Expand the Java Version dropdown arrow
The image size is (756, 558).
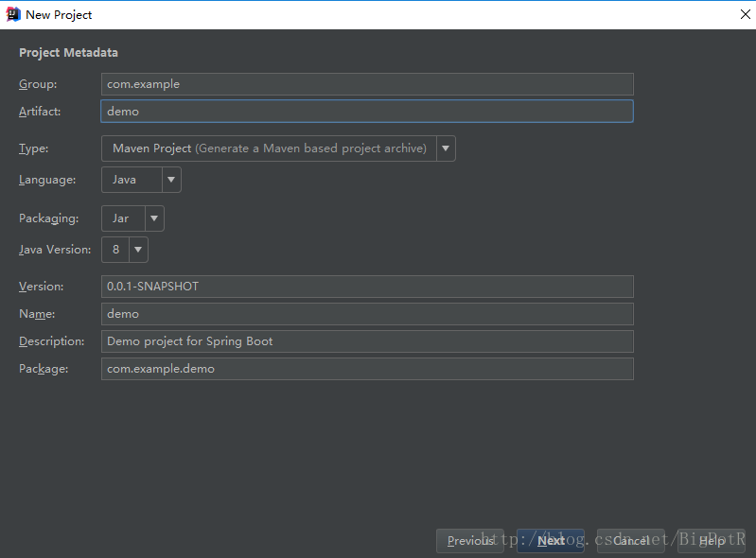click(x=138, y=250)
